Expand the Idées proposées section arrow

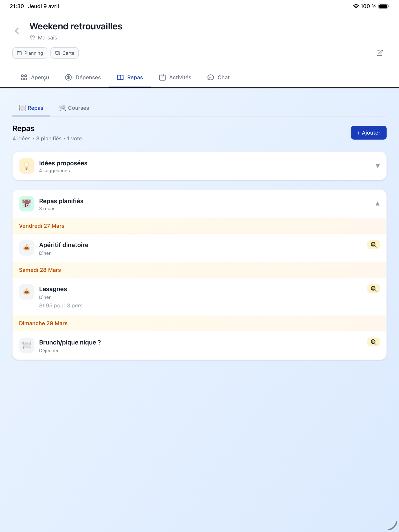378,166
